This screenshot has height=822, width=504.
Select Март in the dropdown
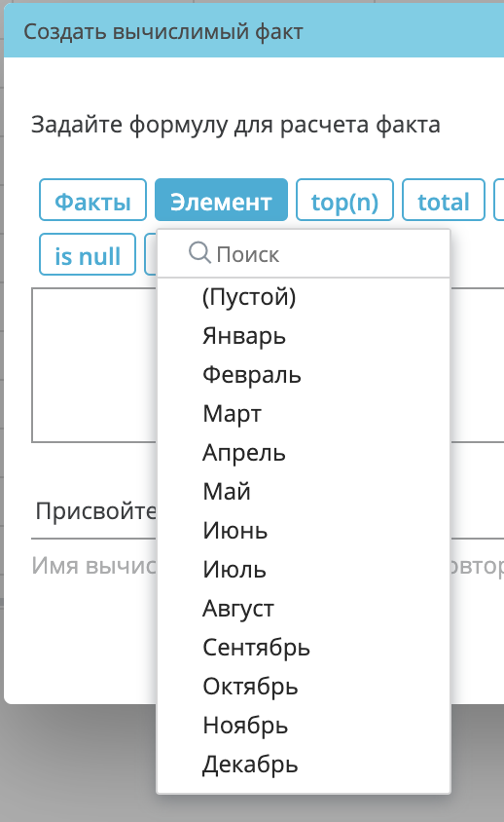304,414
